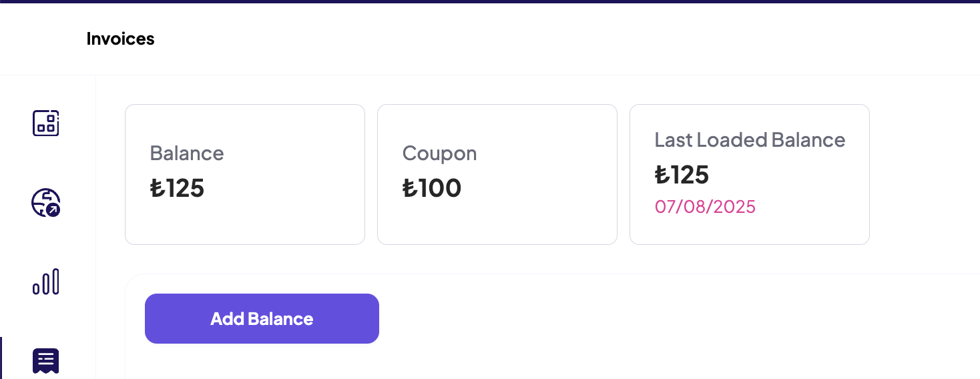Click the dark strip at the page top
The image size is (980, 379).
[490, 1]
